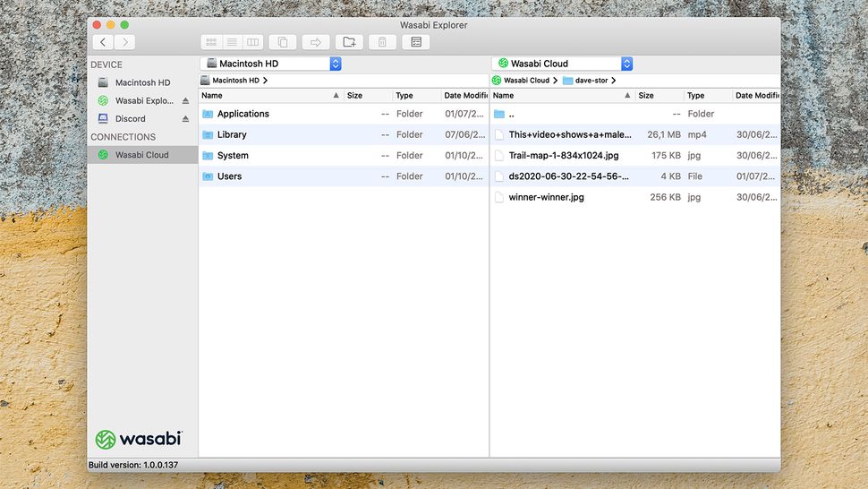The width and height of the screenshot is (868, 489).
Task: Select the This+video+shows+a+male... file name
Action: [x=570, y=134]
